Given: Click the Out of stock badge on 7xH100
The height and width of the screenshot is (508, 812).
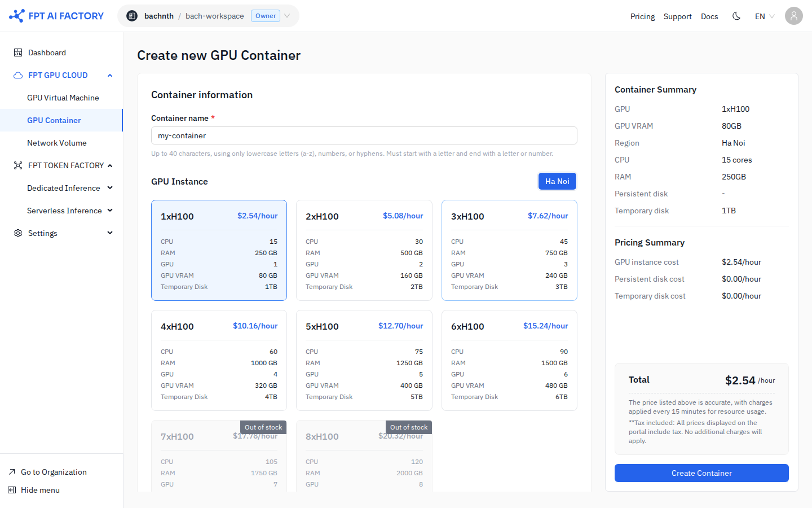Looking at the screenshot, I should pyautogui.click(x=263, y=427).
